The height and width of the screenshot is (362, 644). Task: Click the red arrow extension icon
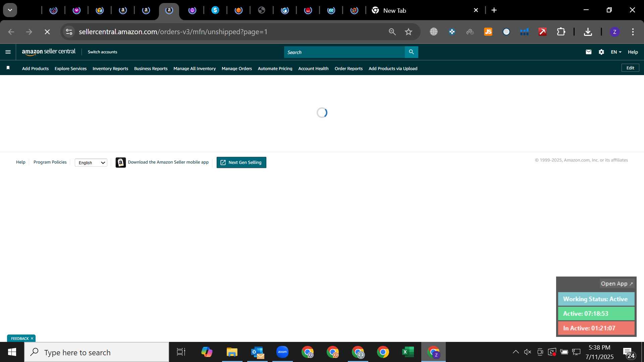[x=542, y=32]
